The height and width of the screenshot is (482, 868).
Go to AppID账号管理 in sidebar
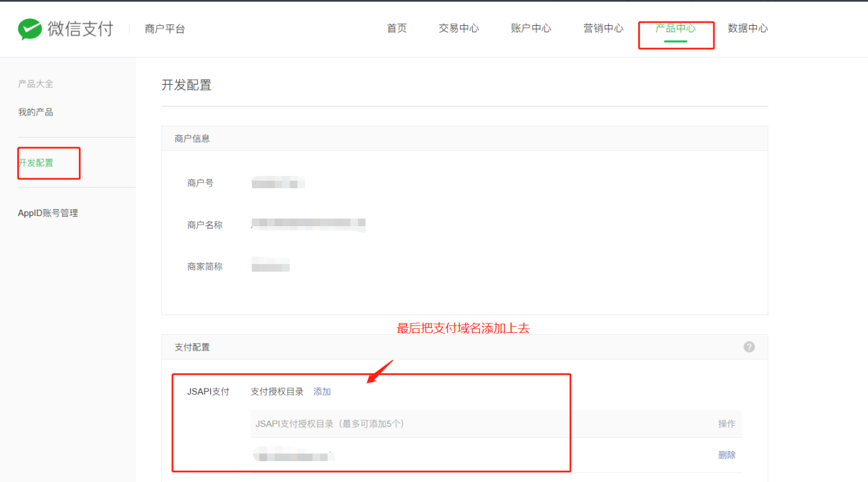point(48,214)
